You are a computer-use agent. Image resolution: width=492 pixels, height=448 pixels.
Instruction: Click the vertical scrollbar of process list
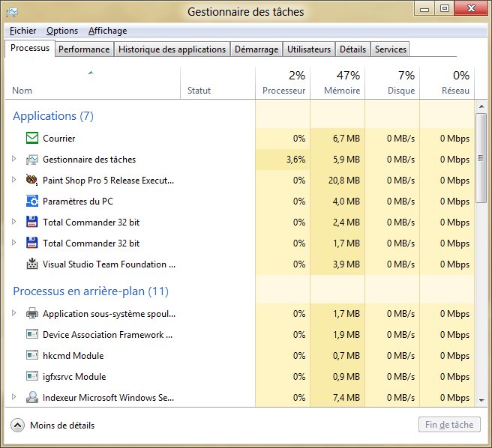point(481,157)
